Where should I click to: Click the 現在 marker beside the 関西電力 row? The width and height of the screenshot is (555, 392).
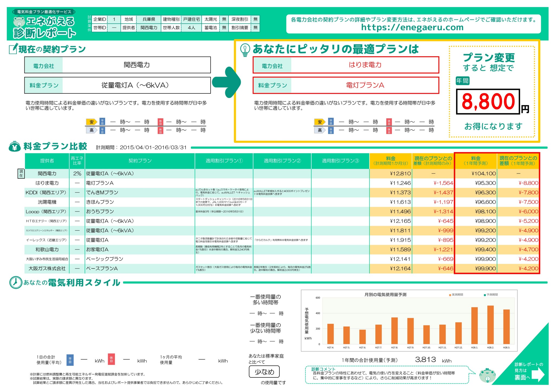tap(21, 174)
